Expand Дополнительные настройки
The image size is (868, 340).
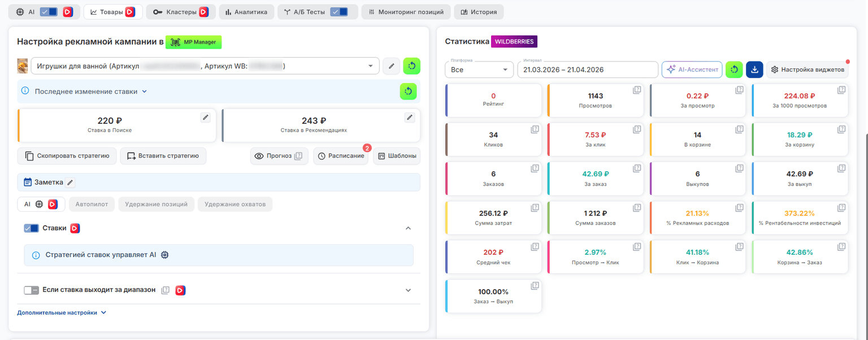point(62,312)
